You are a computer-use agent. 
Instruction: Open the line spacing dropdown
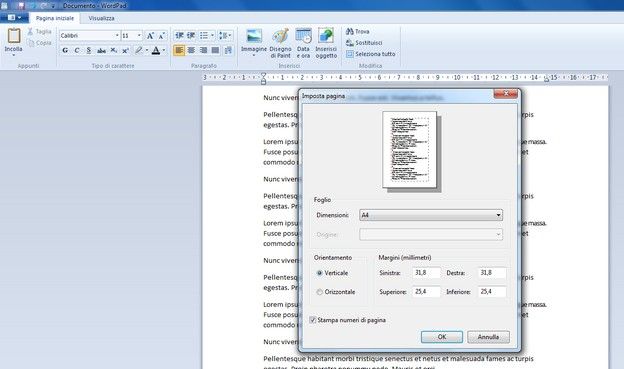tap(225, 35)
